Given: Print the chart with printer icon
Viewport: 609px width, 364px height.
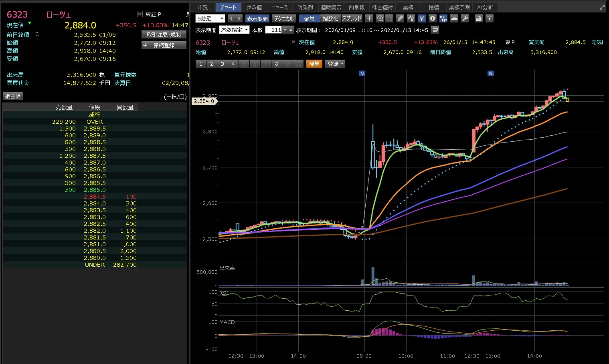Looking at the screenshot, I should 478,18.
